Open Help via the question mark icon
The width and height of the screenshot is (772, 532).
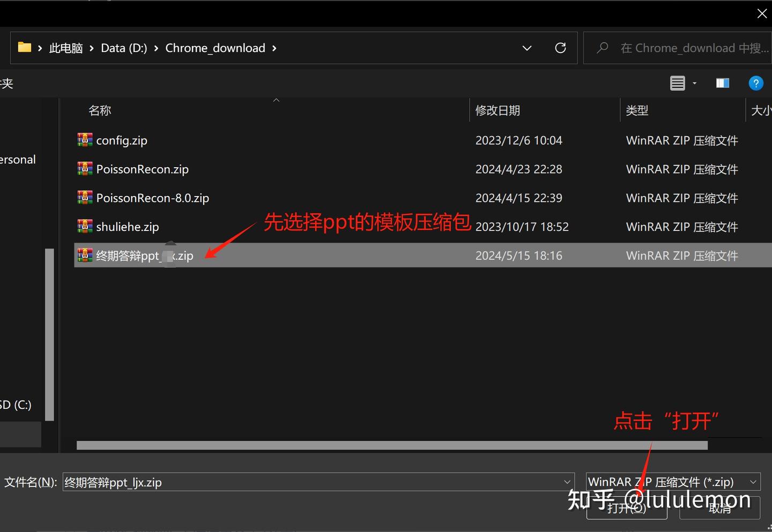pos(756,83)
